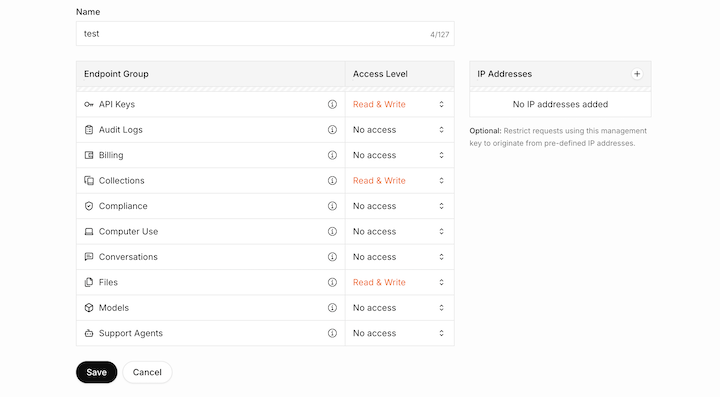Show info for Computer Use endpoint group
The height and width of the screenshot is (397, 720).
(x=332, y=232)
